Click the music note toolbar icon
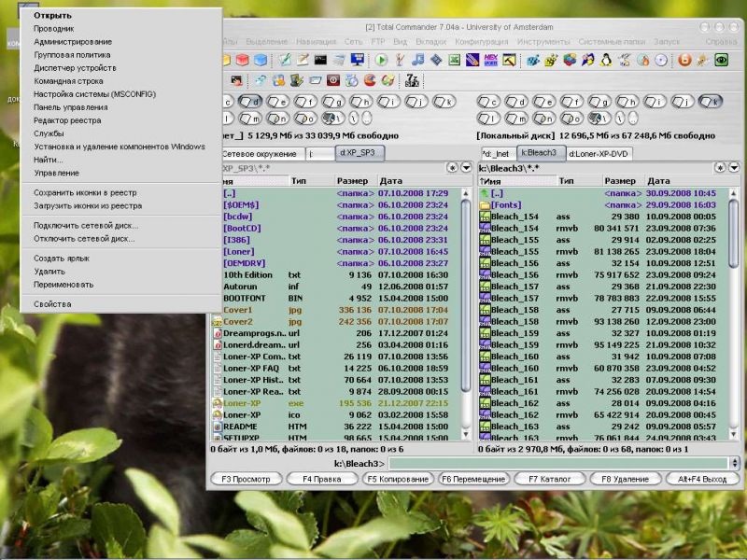The height and width of the screenshot is (560, 747). (418, 60)
